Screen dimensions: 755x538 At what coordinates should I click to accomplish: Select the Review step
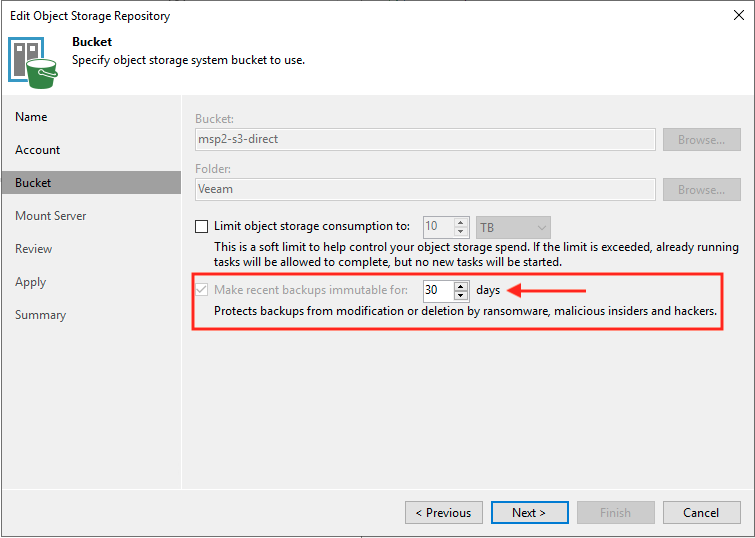point(33,249)
